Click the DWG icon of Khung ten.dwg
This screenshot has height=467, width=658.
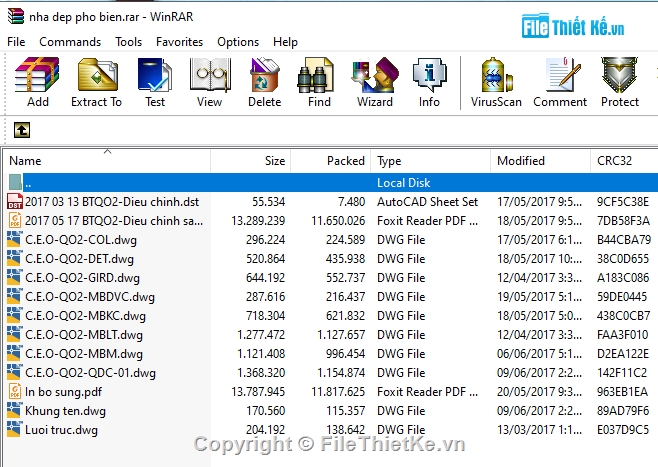click(x=14, y=410)
